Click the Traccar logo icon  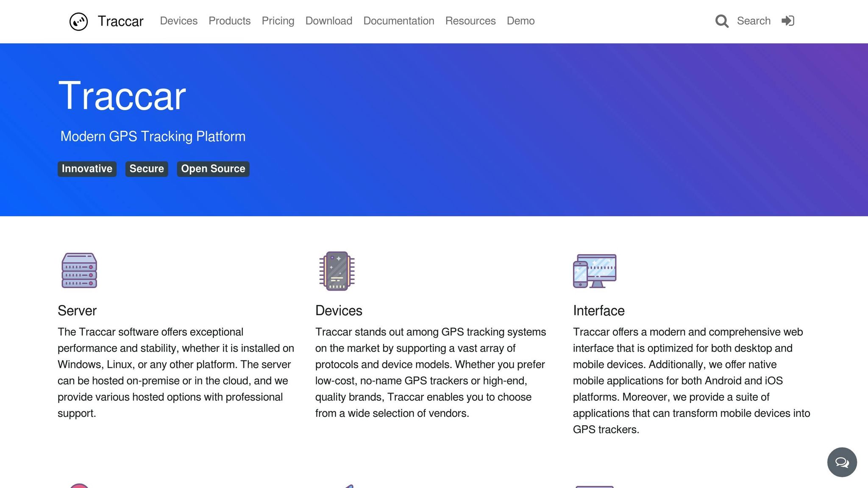(x=78, y=21)
